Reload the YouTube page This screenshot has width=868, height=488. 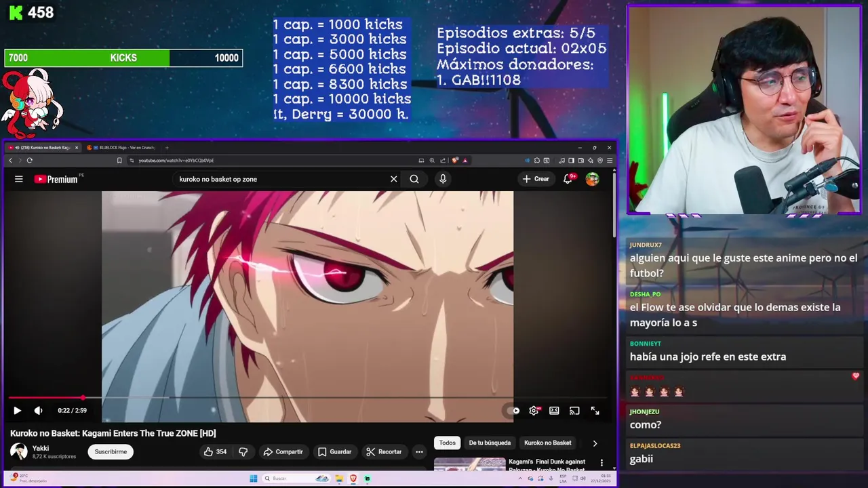(29, 161)
